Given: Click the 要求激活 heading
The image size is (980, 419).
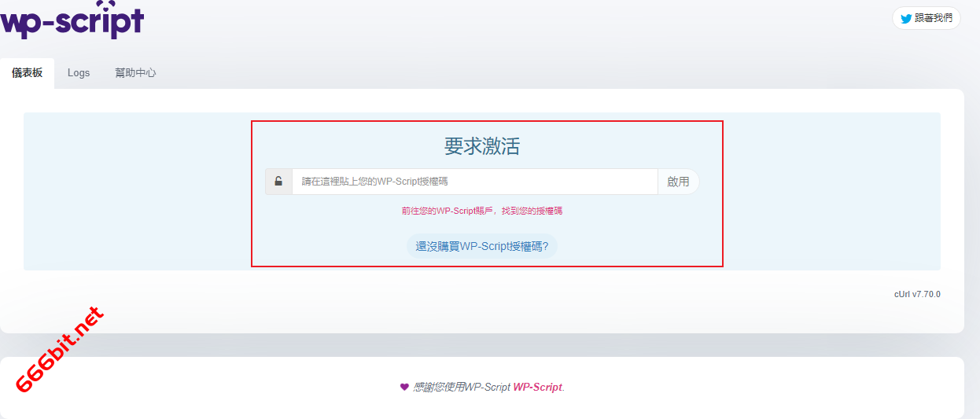Looking at the screenshot, I should coord(482,146).
